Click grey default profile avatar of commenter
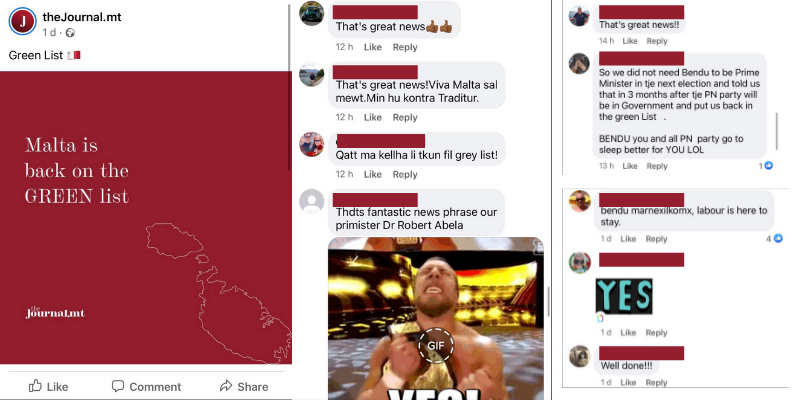The height and width of the screenshot is (400, 800). [x=312, y=201]
